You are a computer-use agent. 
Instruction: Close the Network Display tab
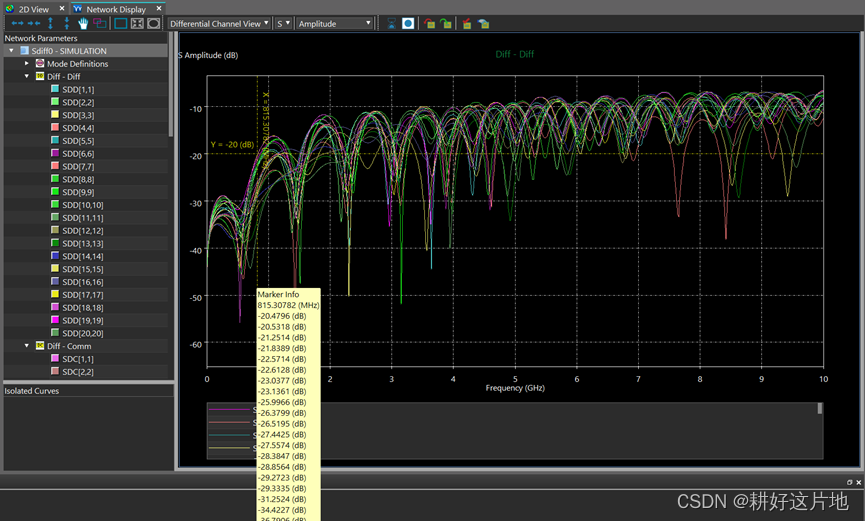point(159,8)
